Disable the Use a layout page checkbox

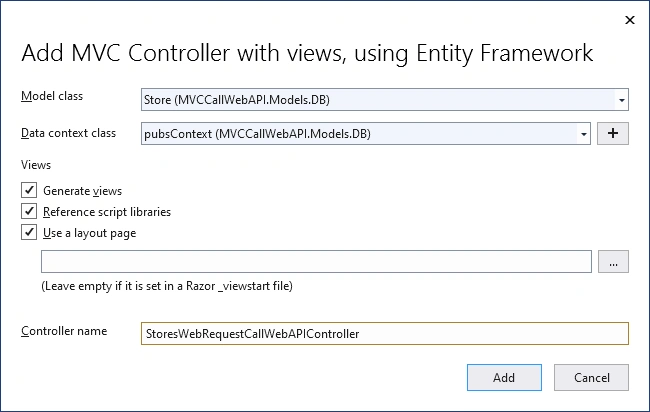pos(29,233)
